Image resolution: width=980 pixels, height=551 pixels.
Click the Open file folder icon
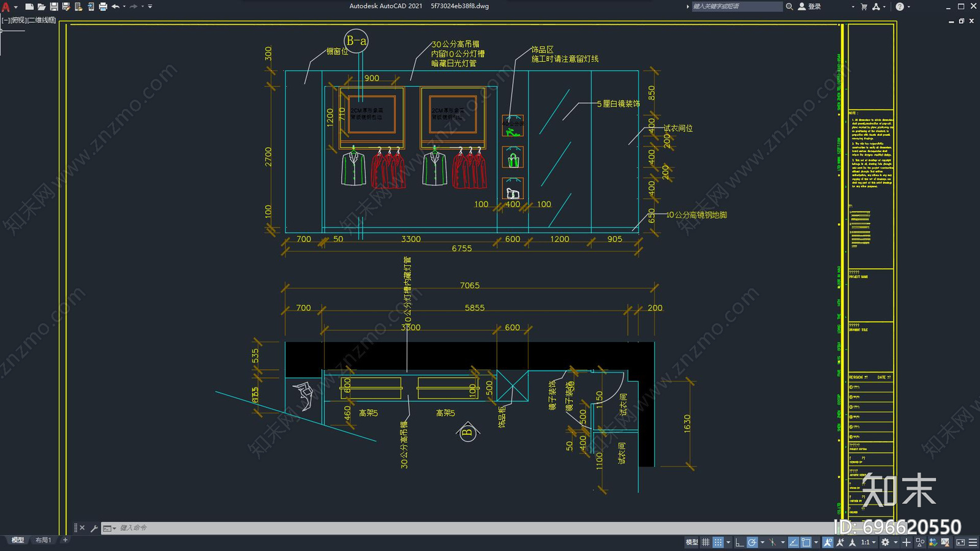(x=42, y=7)
